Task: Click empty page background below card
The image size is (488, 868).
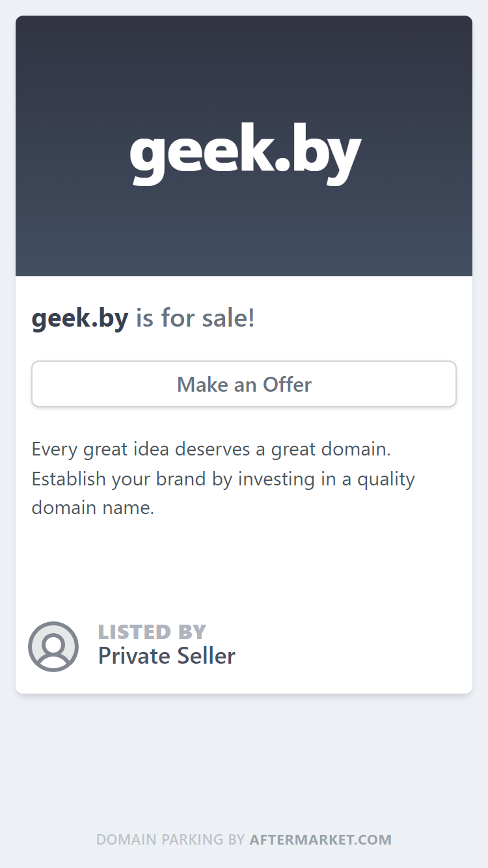Action: click(x=244, y=761)
